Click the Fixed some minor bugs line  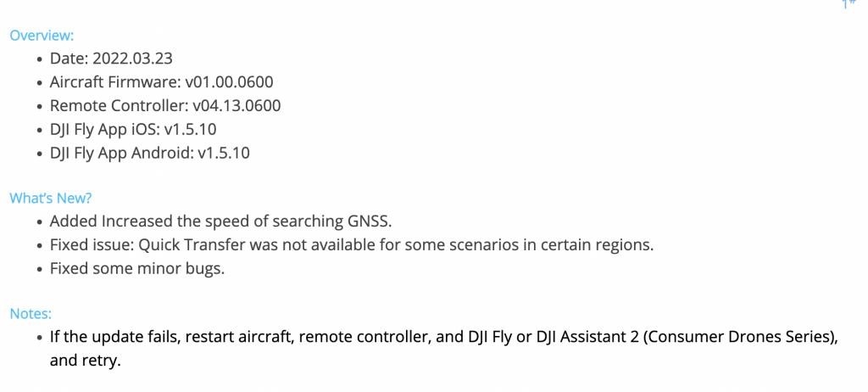(137, 269)
